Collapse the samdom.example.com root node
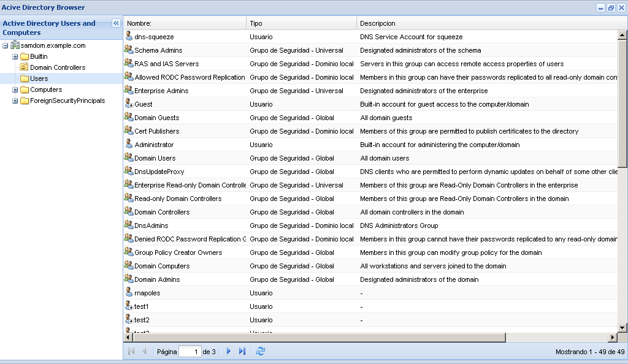 click(x=6, y=45)
